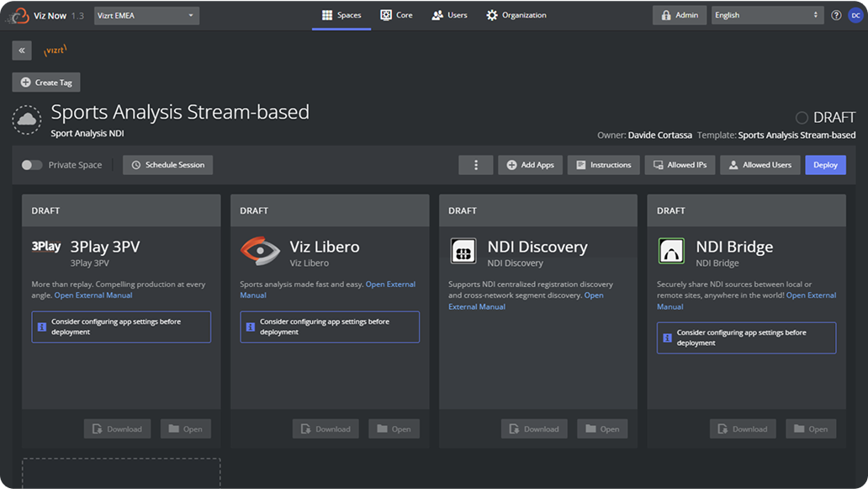Click the 3Play 3PV card title
Image resolution: width=868 pixels, height=489 pixels.
105,247
